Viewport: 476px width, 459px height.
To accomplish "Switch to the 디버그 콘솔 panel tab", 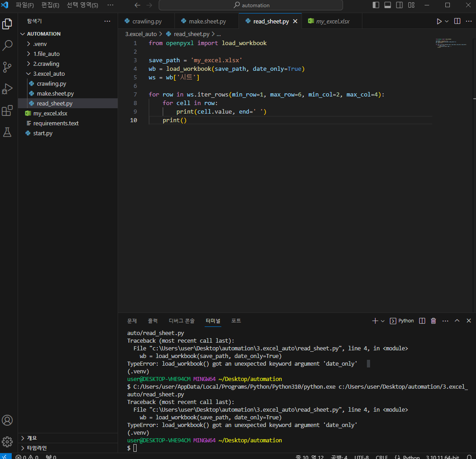I will click(182, 321).
